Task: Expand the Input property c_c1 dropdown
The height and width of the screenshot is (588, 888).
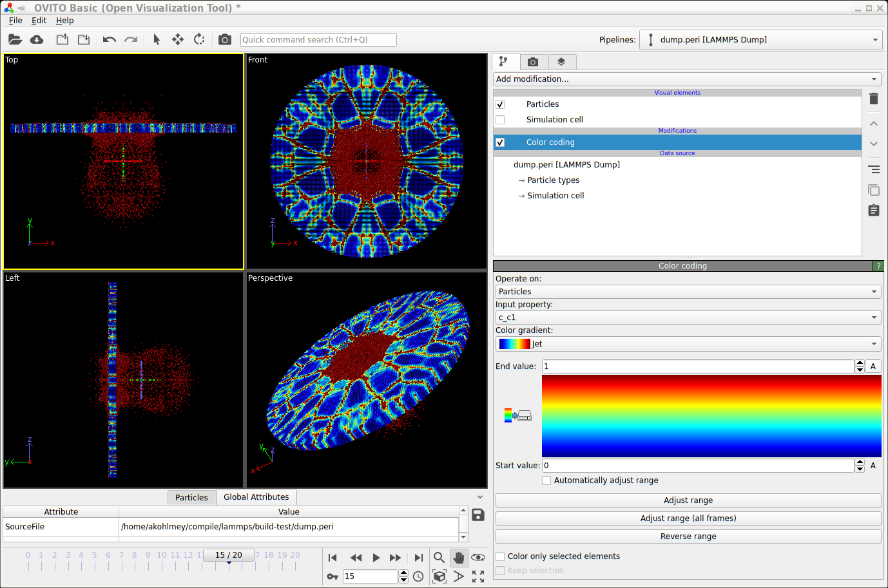Action: pos(687,318)
